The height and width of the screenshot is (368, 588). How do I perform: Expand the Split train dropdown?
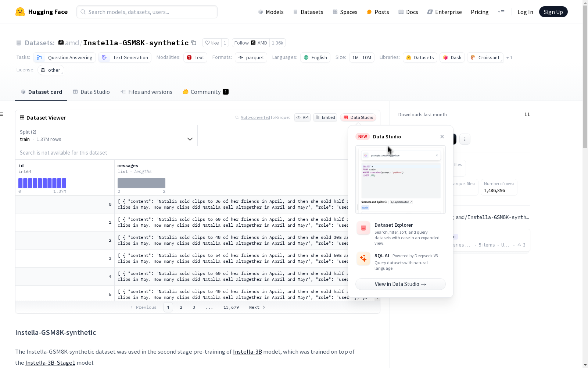coord(107,135)
